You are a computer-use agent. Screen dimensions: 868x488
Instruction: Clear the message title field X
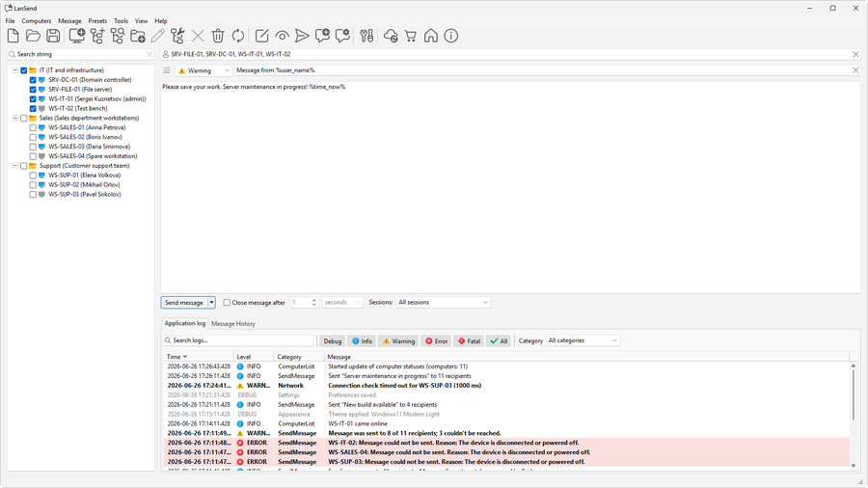coord(855,70)
